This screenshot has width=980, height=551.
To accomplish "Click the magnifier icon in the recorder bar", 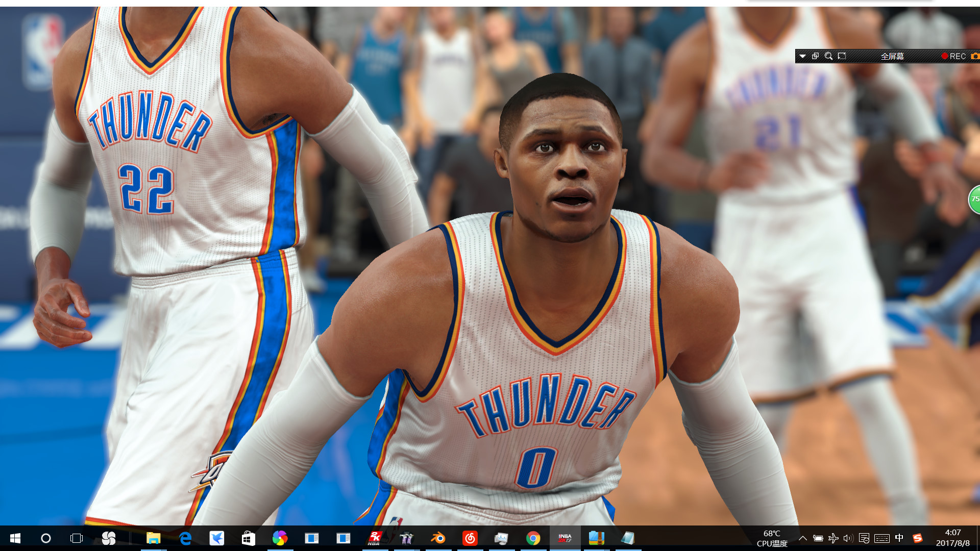I will [829, 56].
